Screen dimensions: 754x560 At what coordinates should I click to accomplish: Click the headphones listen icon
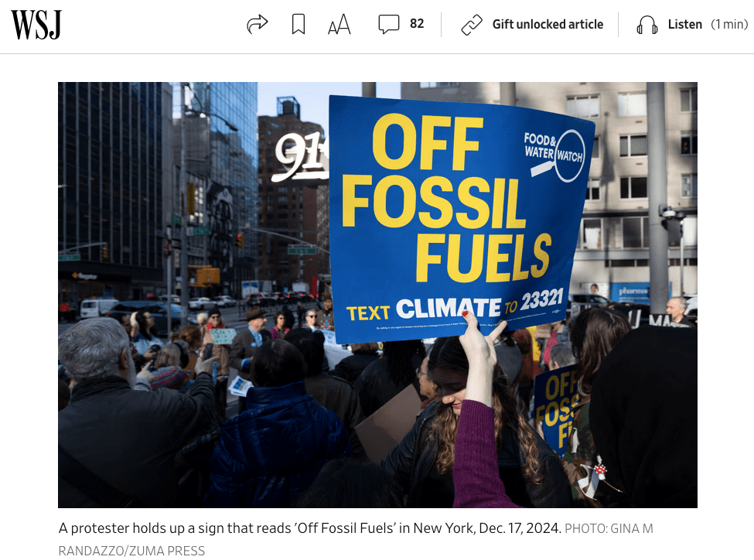point(647,25)
